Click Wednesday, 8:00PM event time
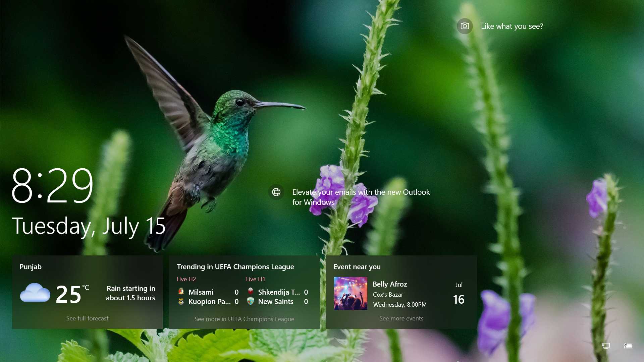This screenshot has width=644, height=362. (400, 304)
